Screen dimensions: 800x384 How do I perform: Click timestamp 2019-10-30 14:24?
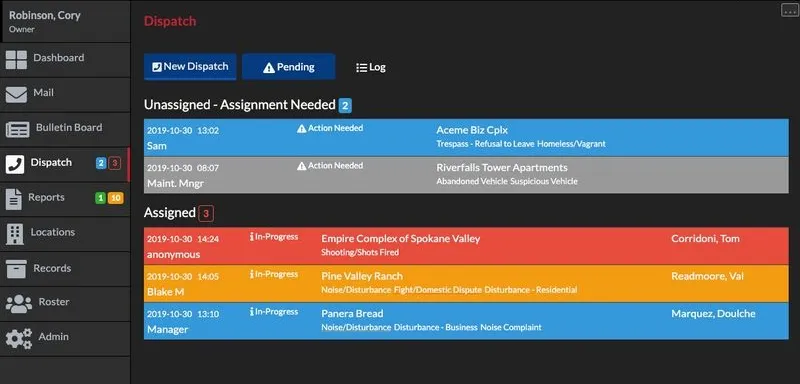point(183,239)
